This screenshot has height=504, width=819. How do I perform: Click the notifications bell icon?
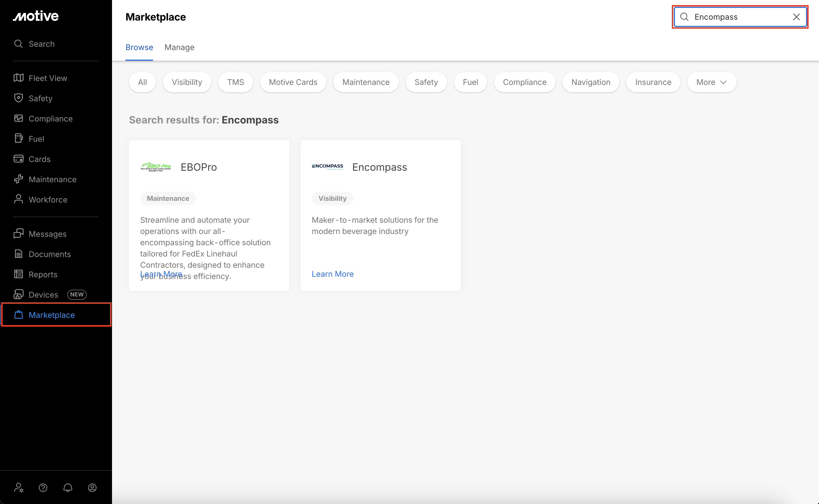[x=68, y=488]
